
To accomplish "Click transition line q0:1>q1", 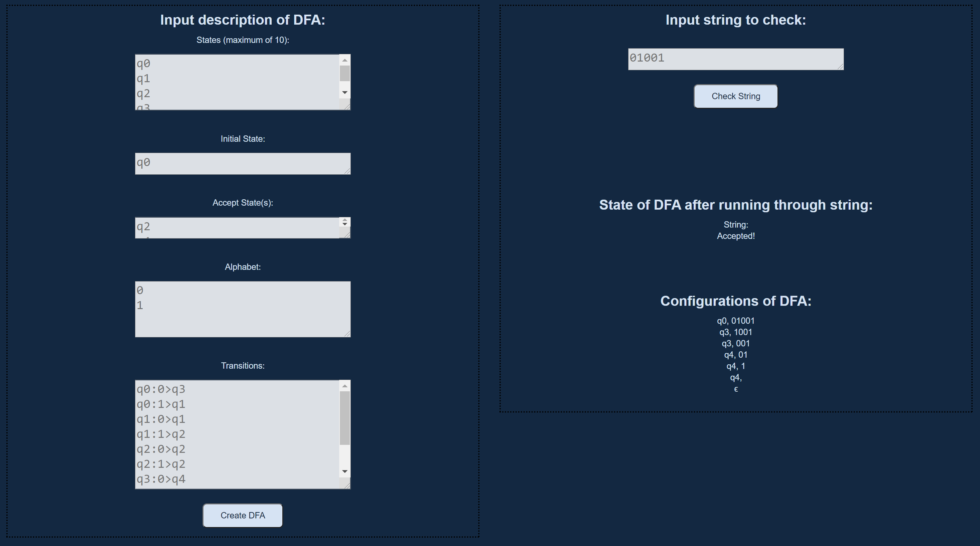I will (x=161, y=404).
